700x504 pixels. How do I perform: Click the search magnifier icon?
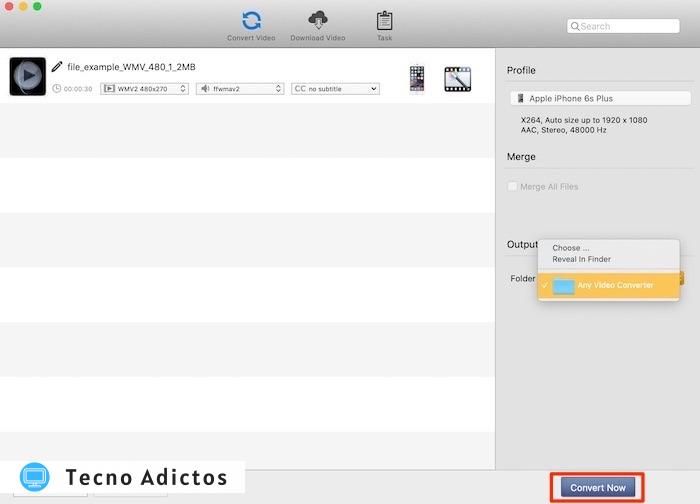click(575, 27)
